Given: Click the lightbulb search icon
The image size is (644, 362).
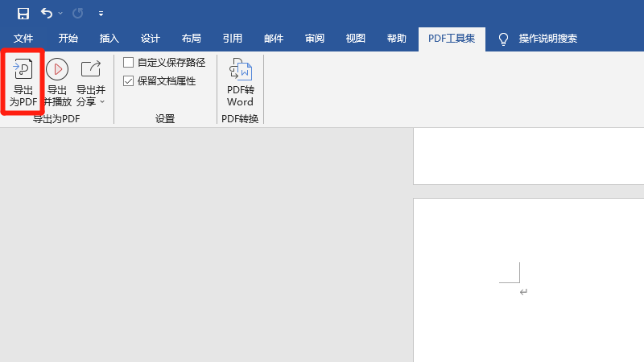Looking at the screenshot, I should coord(504,39).
